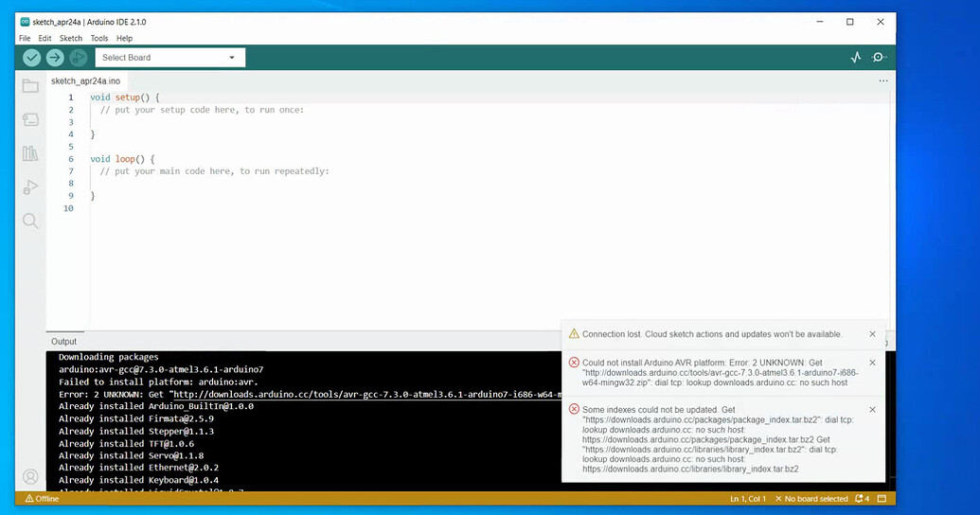
Task: Open the Sketch menu
Action: tap(71, 38)
